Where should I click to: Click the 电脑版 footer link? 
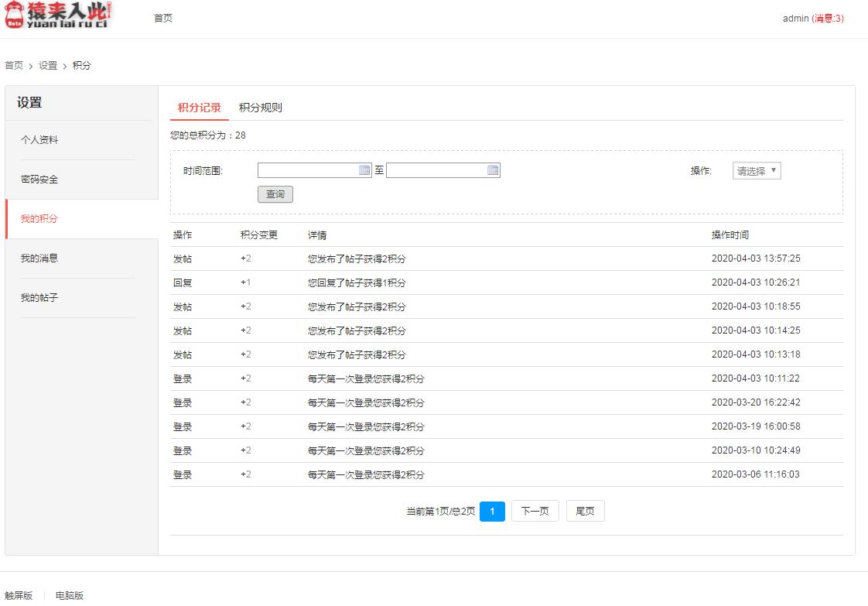(68, 594)
